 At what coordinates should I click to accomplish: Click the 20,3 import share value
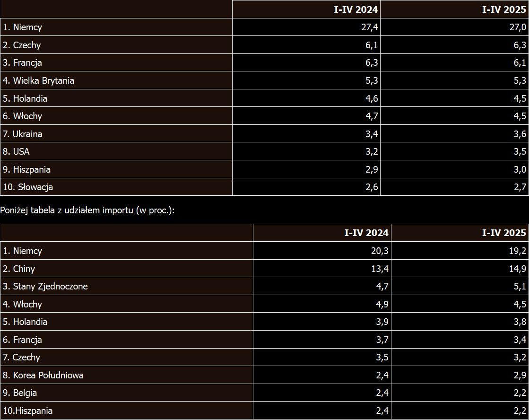pos(381,251)
